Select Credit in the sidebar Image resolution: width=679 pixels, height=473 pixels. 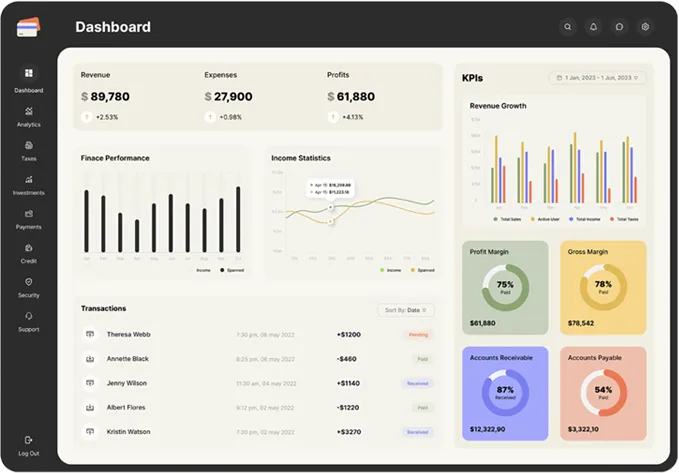[29, 249]
